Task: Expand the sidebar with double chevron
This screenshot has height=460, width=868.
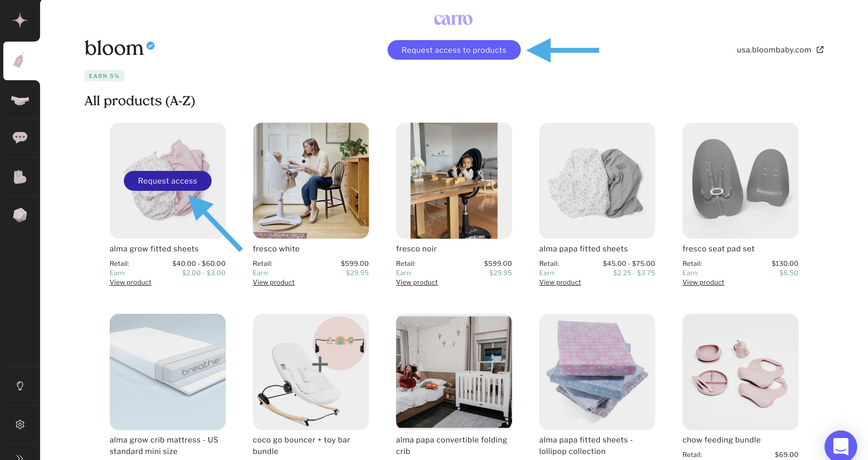Action: point(20,457)
